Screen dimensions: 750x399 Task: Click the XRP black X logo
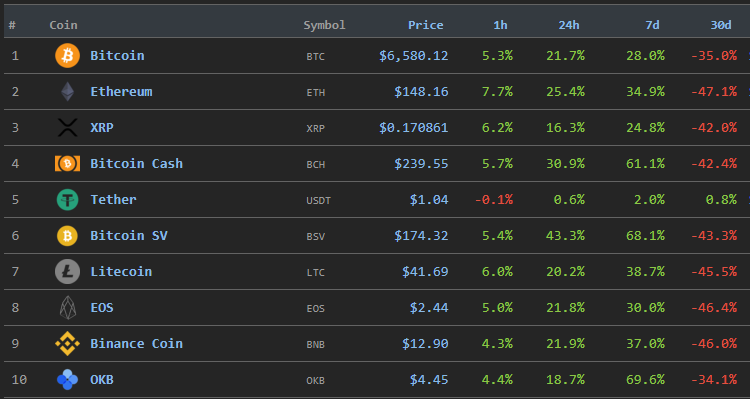67,128
